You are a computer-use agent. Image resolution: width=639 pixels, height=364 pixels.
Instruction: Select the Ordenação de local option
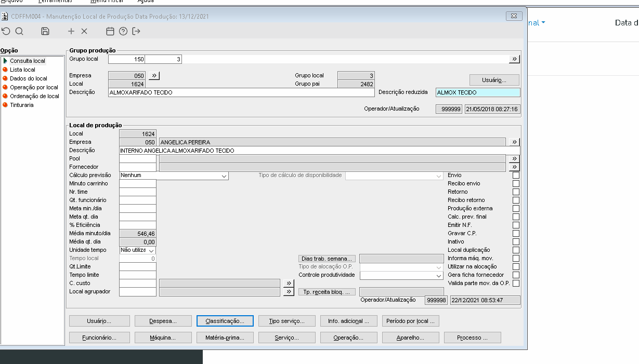(34, 96)
